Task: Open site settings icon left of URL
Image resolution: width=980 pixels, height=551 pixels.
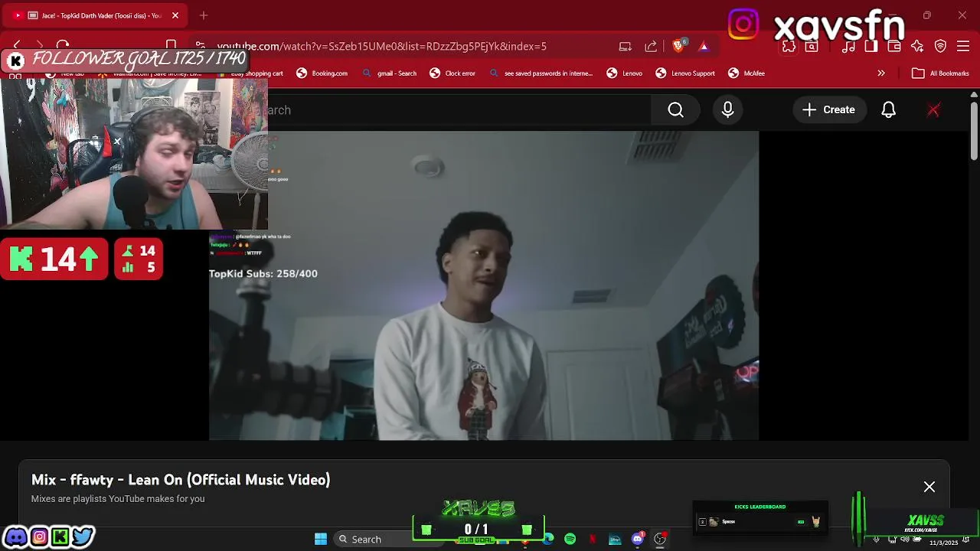Action: coord(200,46)
